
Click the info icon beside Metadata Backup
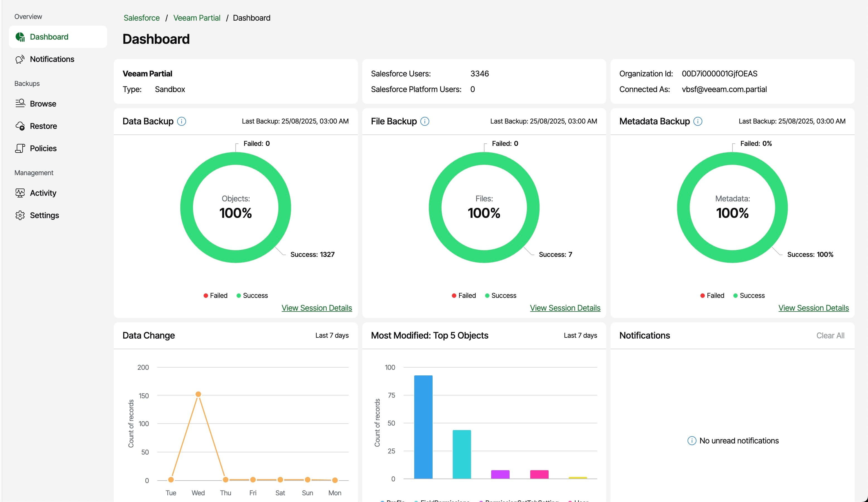698,121
